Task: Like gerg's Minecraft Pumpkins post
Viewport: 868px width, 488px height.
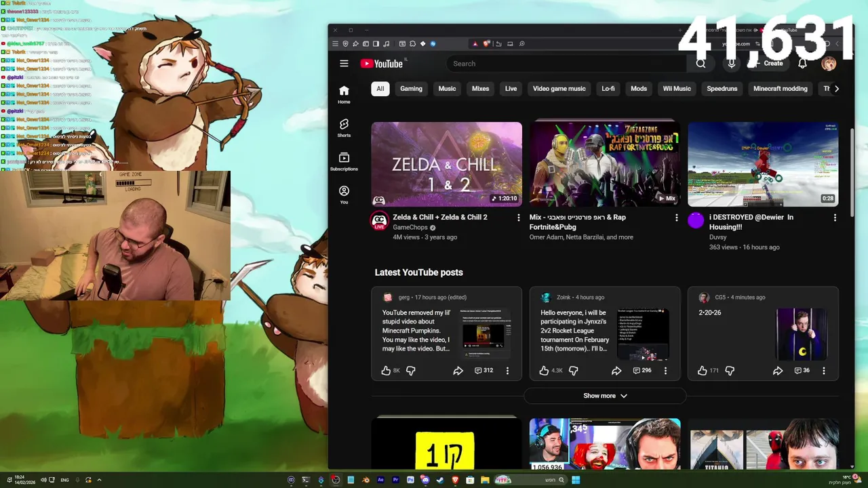Action: (386, 371)
